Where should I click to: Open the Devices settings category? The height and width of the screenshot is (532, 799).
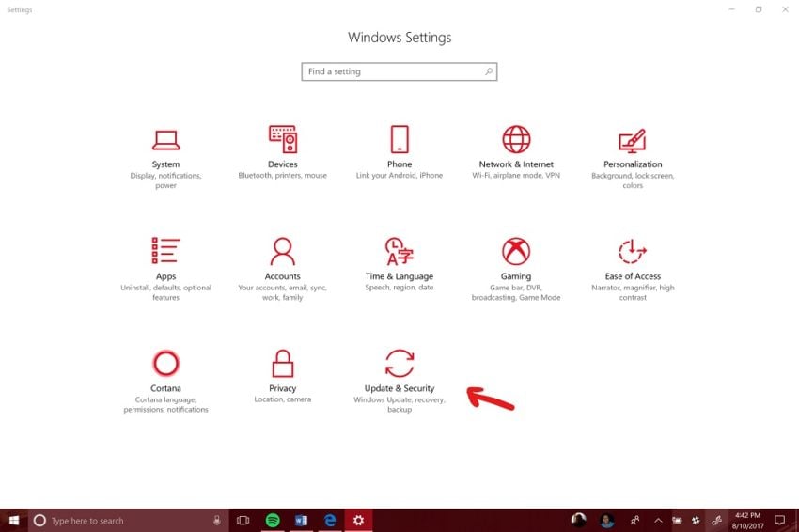pos(282,153)
